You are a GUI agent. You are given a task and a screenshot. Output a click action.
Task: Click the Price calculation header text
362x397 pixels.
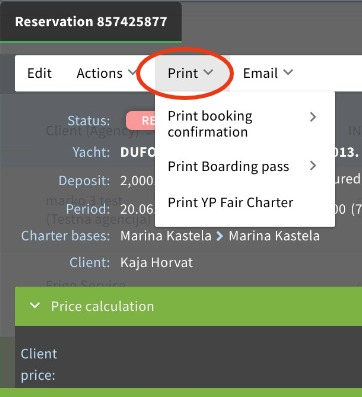[102, 306]
